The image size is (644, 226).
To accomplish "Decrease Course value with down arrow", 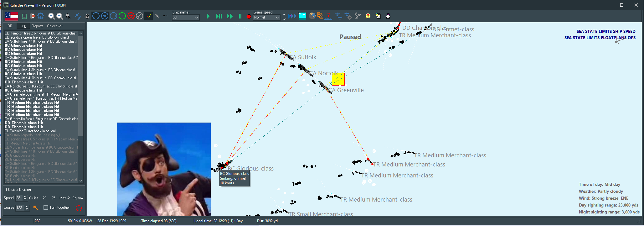I will (27, 209).
